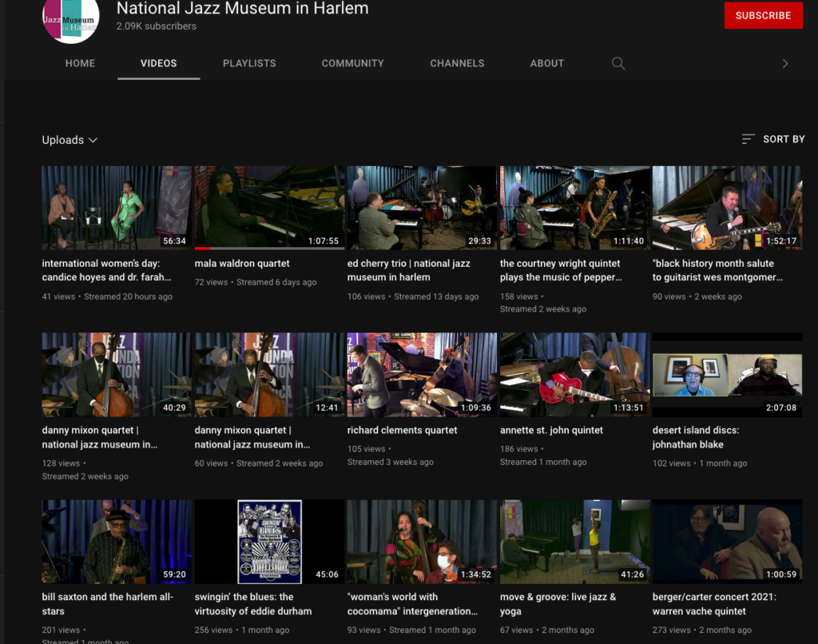Subscribe to the channel
818x644 pixels.
762,15
